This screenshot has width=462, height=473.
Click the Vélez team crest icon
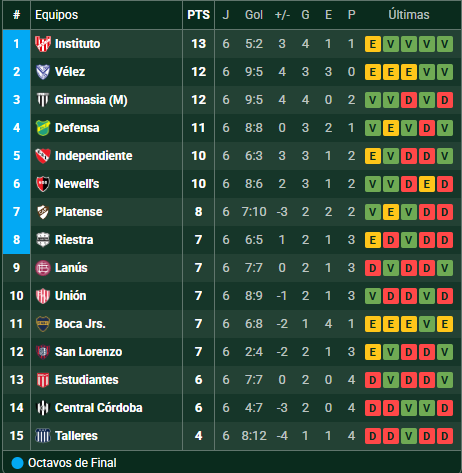pos(43,72)
